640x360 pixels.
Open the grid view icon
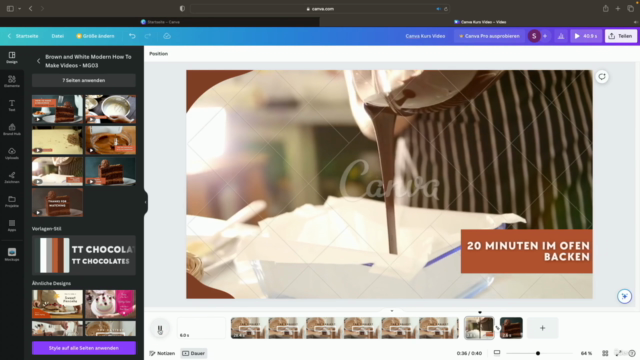click(x=605, y=353)
